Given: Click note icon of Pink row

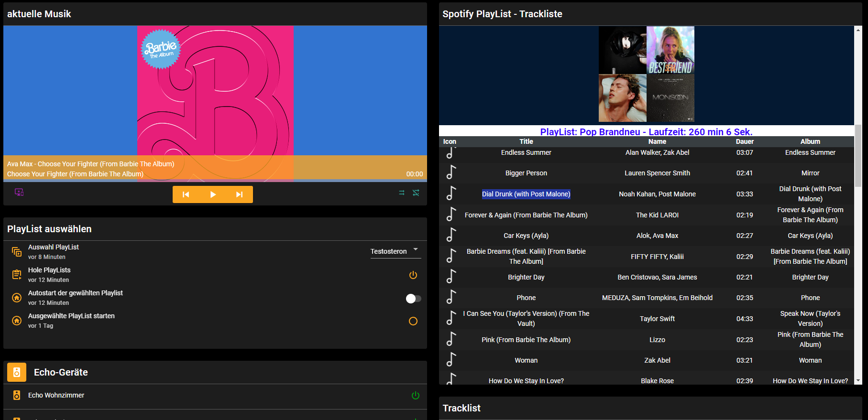Looking at the screenshot, I should click(x=451, y=339).
